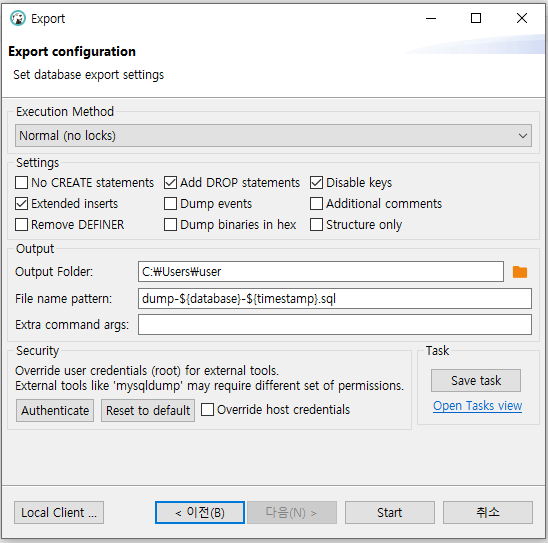
Task: Go back with 이전(B) button
Action: click(x=200, y=513)
